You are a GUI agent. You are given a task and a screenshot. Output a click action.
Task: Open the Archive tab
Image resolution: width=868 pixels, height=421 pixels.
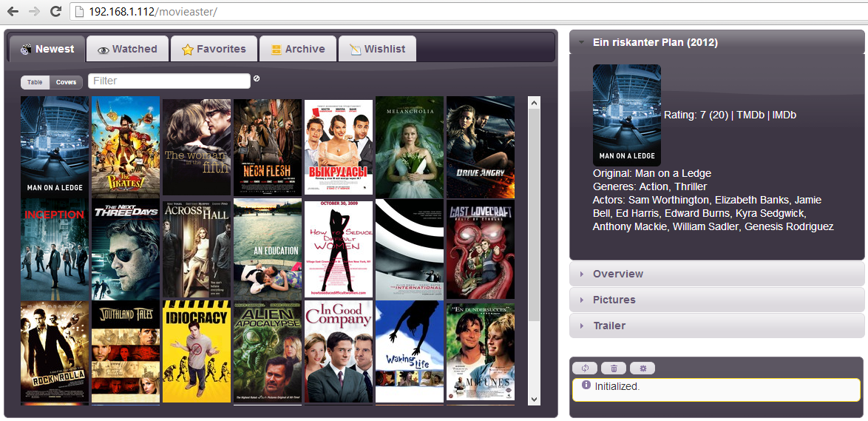point(298,49)
